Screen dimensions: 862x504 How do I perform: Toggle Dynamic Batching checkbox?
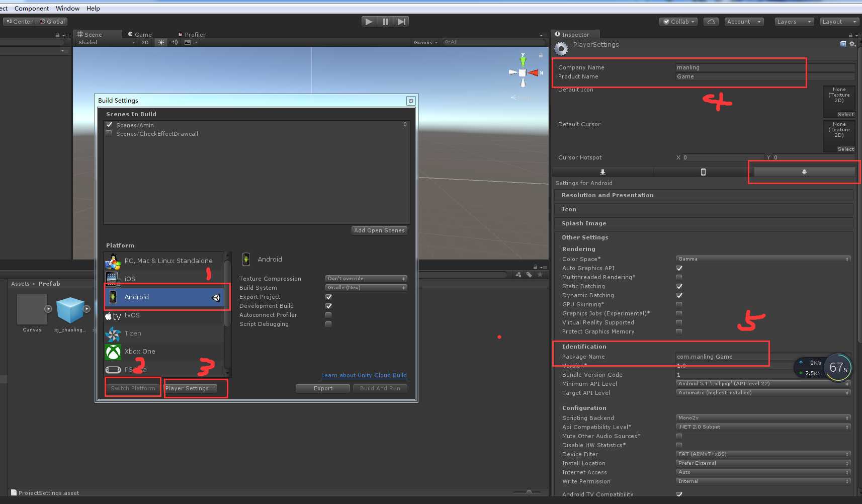tap(679, 295)
